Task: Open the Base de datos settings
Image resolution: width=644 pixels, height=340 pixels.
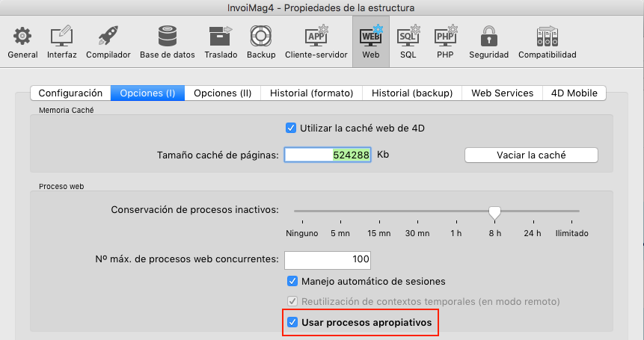Action: point(167,36)
